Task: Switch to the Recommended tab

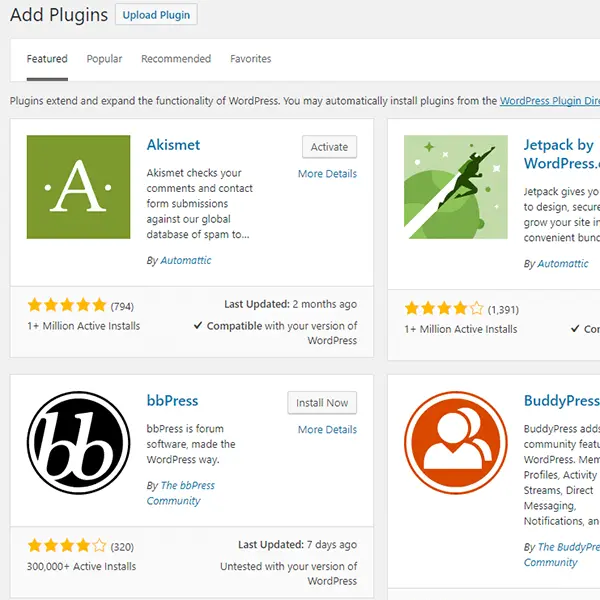Action: (x=175, y=59)
